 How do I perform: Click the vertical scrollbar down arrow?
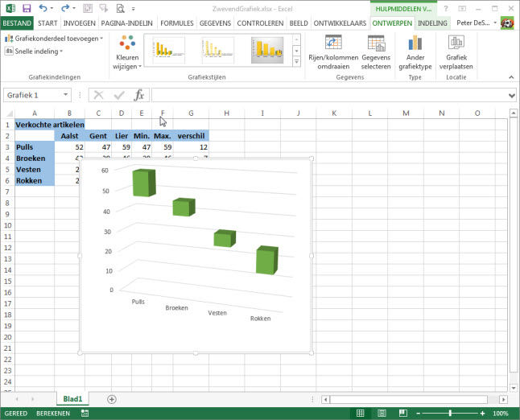tap(514, 388)
